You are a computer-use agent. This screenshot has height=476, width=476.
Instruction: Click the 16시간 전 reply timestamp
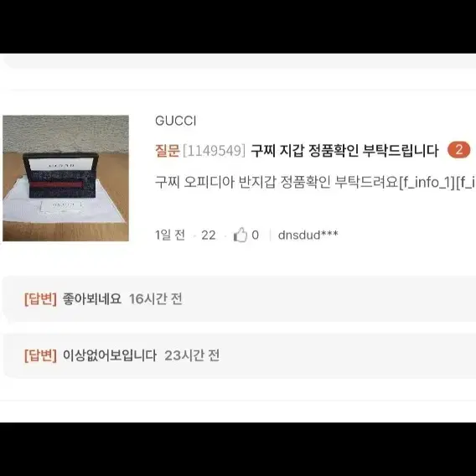tap(156, 299)
